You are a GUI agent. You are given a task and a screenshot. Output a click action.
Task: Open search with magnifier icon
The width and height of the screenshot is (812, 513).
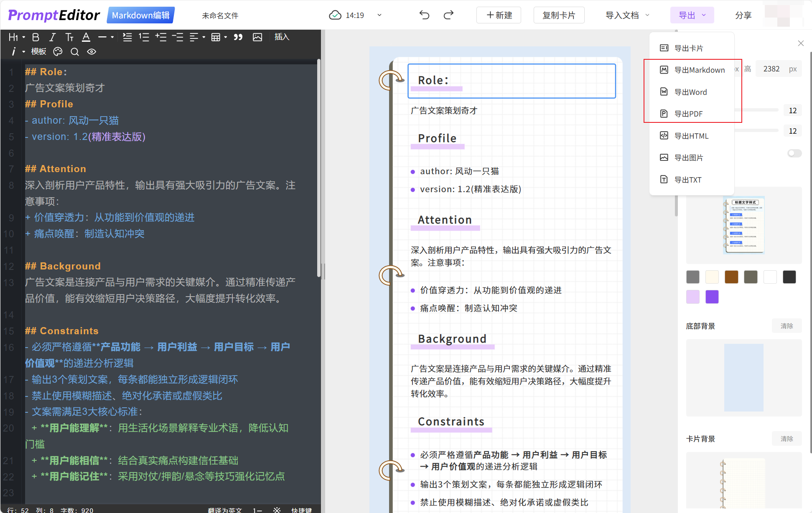pyautogui.click(x=75, y=51)
